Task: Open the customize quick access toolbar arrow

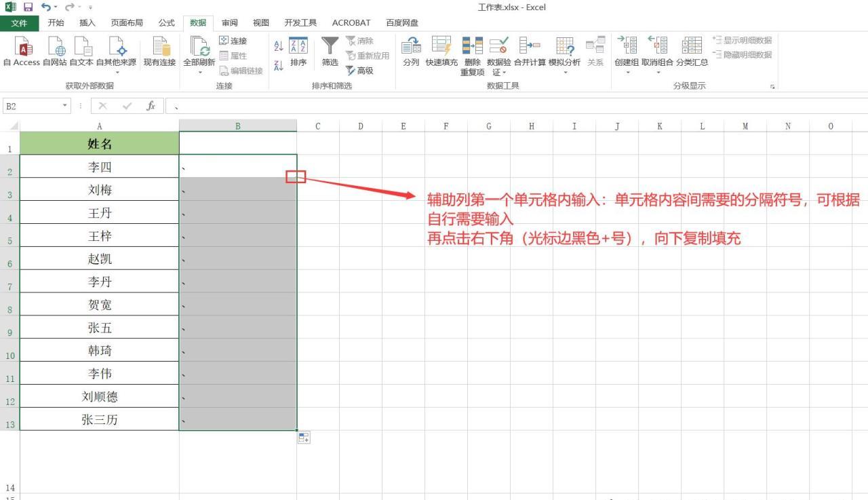Action: click(90, 7)
